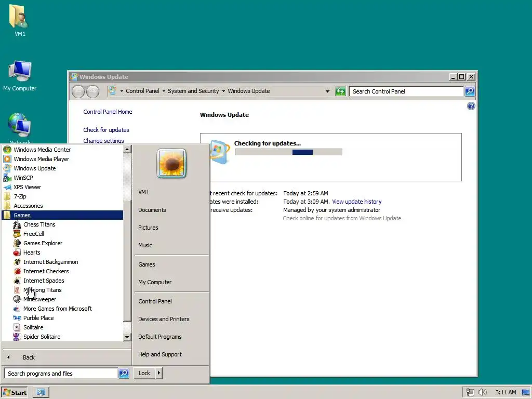Launch XPS Viewer icon
Image resolution: width=532 pixels, height=399 pixels.
pyautogui.click(x=7, y=187)
